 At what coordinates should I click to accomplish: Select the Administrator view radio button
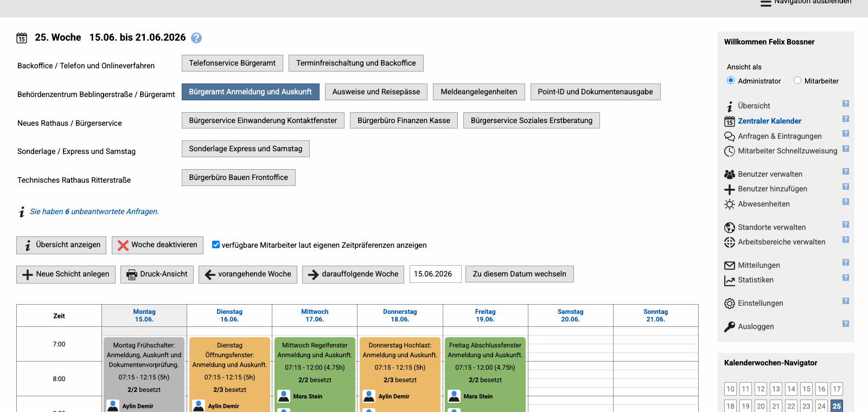click(731, 80)
